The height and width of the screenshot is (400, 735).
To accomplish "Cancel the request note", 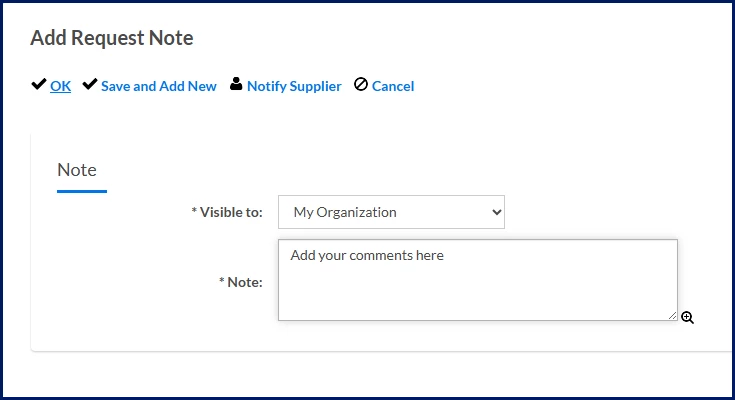I will pyautogui.click(x=393, y=86).
